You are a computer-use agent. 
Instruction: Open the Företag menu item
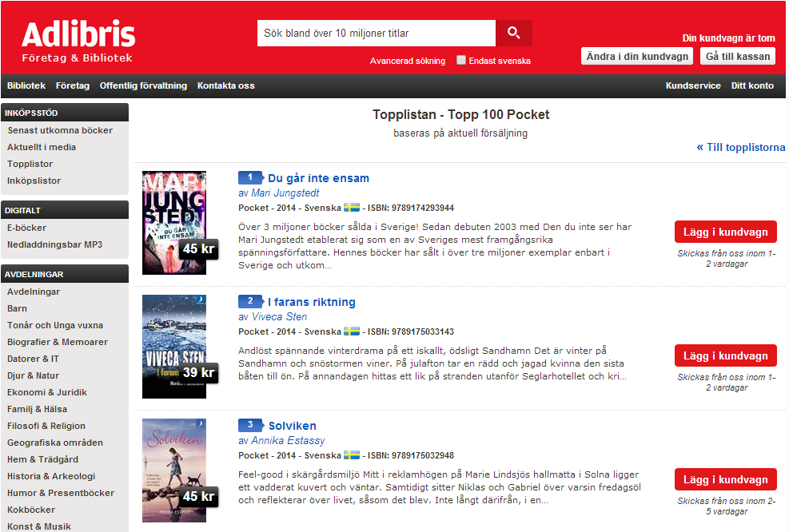(x=73, y=85)
